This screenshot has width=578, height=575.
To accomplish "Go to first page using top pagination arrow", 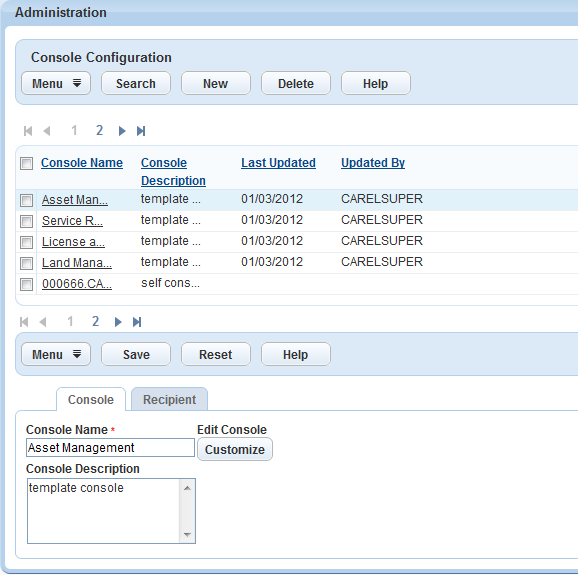I will pos(28,131).
